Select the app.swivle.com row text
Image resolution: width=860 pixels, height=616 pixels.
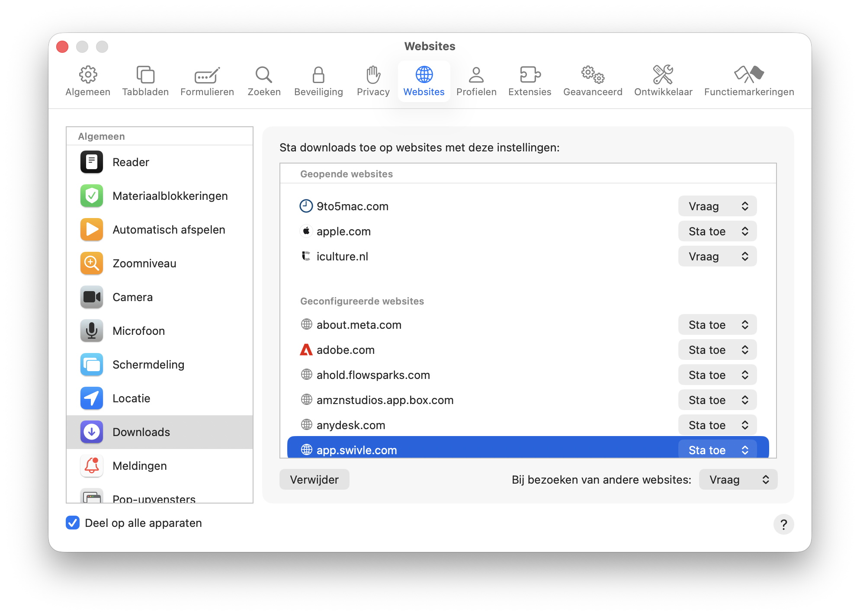(357, 450)
